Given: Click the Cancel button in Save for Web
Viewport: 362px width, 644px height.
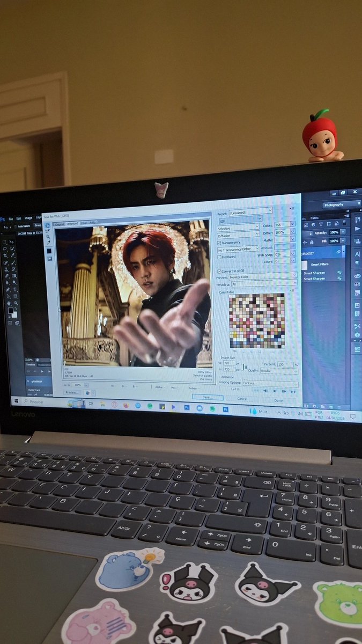Looking at the screenshot, I should click(x=242, y=399).
